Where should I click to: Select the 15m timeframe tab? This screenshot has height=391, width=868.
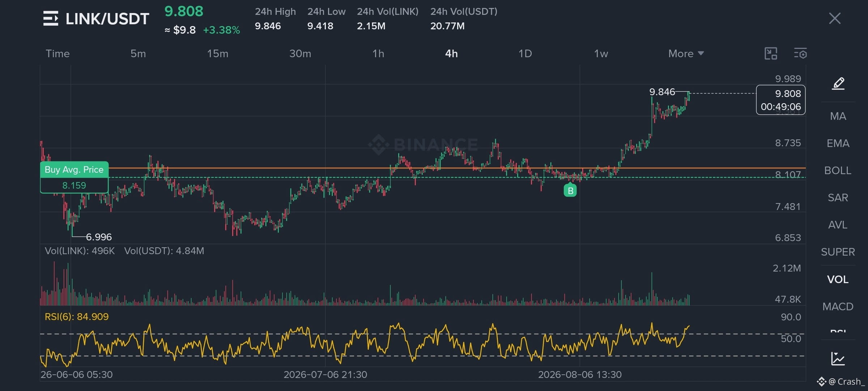218,54
